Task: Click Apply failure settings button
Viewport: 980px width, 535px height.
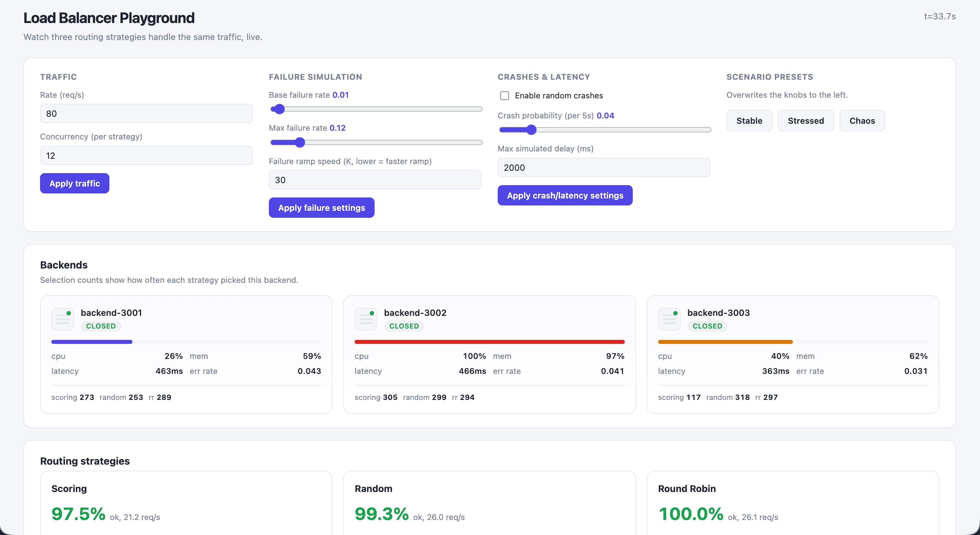Action: coord(322,208)
